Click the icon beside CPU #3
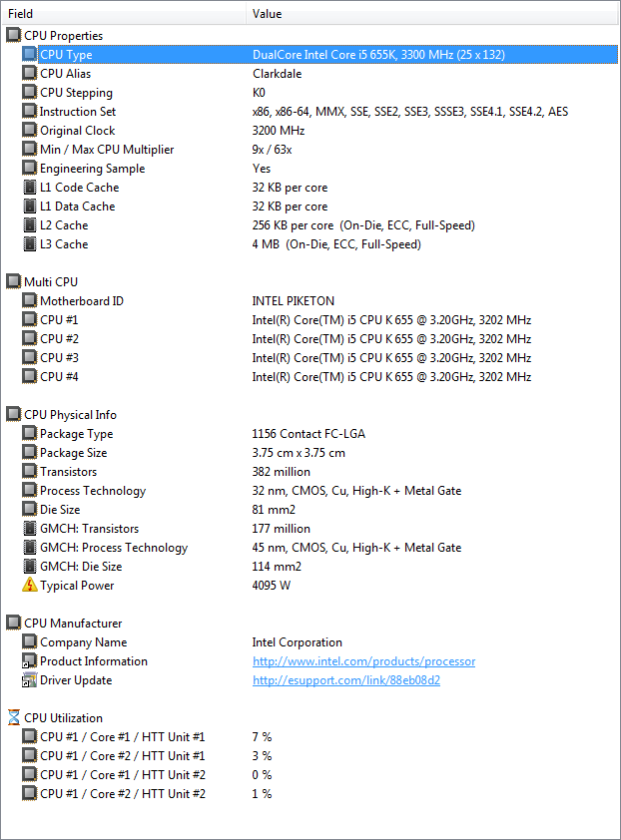 point(30,357)
